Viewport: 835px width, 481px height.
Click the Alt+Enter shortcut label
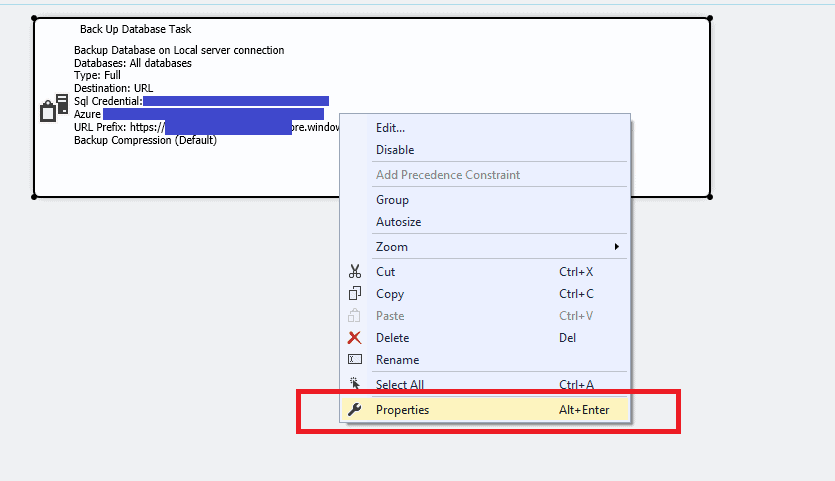584,410
